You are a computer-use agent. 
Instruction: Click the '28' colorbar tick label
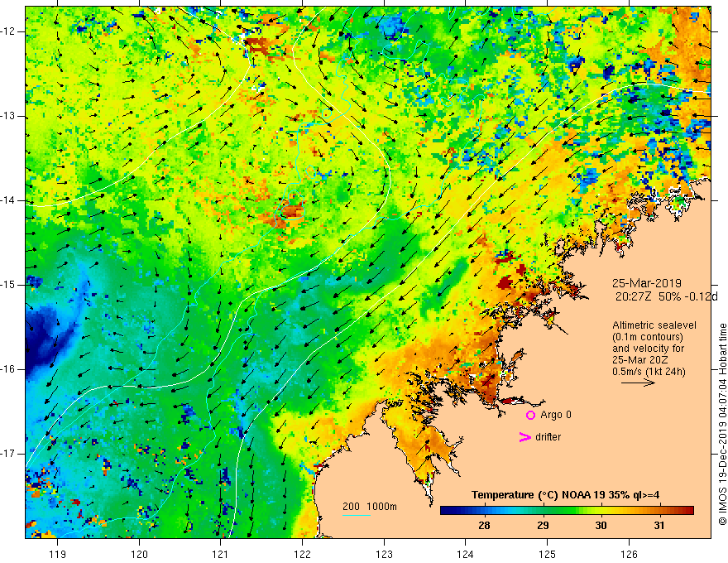[x=484, y=526]
